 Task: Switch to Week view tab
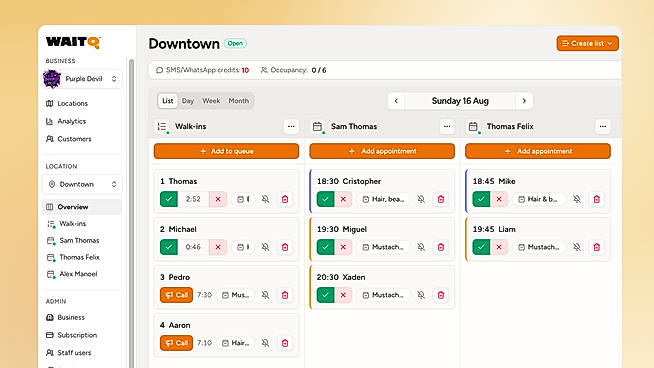point(211,101)
